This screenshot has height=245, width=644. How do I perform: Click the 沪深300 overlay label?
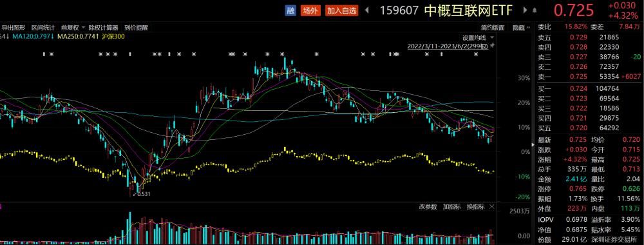pyautogui.click(x=114, y=37)
